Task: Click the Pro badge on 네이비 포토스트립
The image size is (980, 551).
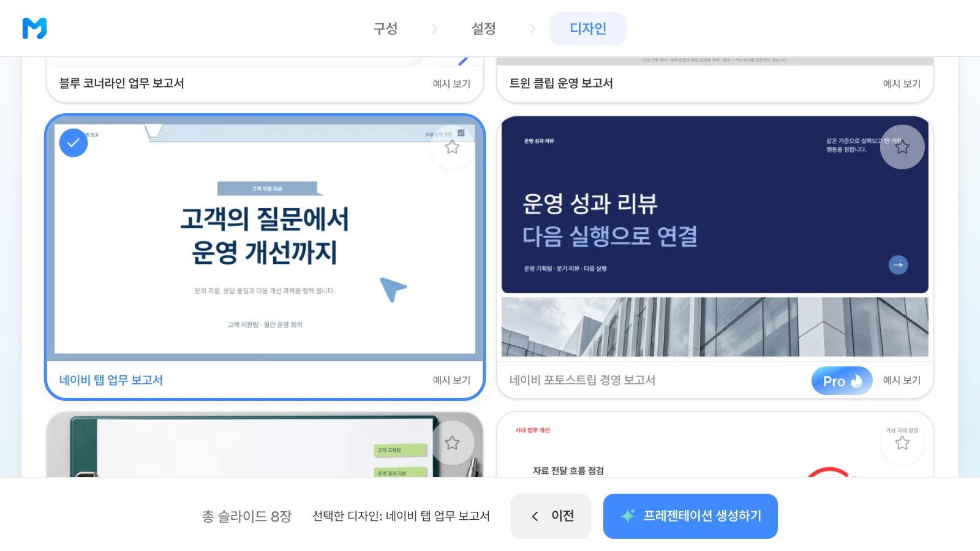Action: coord(842,381)
